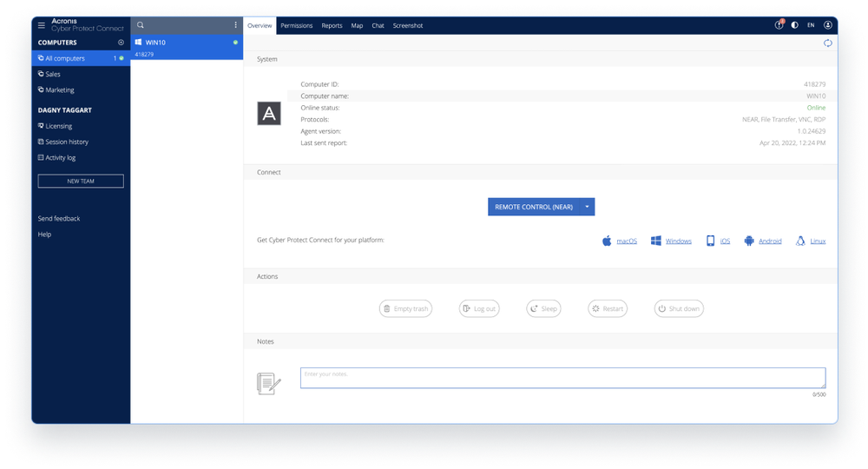Click the Restart action button

[x=608, y=309]
